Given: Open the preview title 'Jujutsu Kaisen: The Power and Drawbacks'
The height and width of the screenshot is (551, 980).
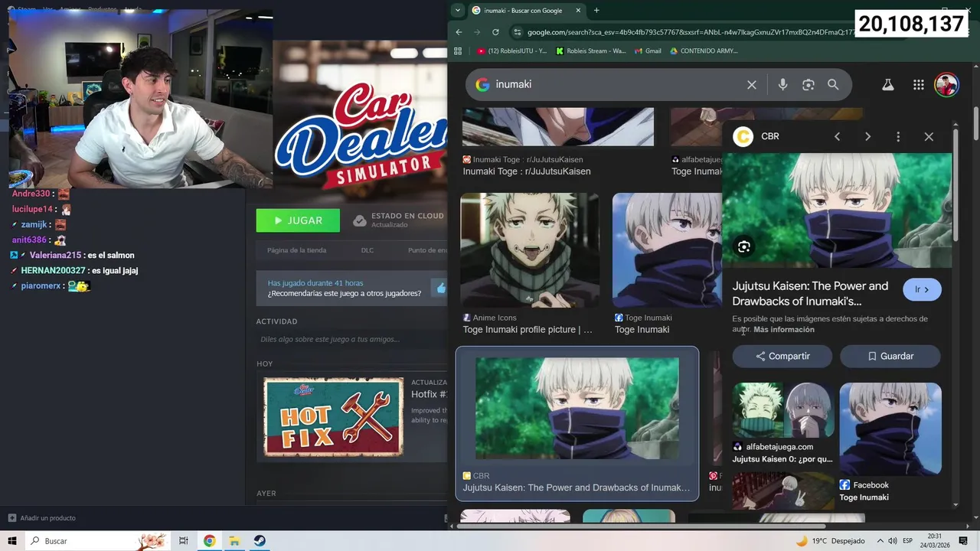Looking at the screenshot, I should click(x=810, y=293).
